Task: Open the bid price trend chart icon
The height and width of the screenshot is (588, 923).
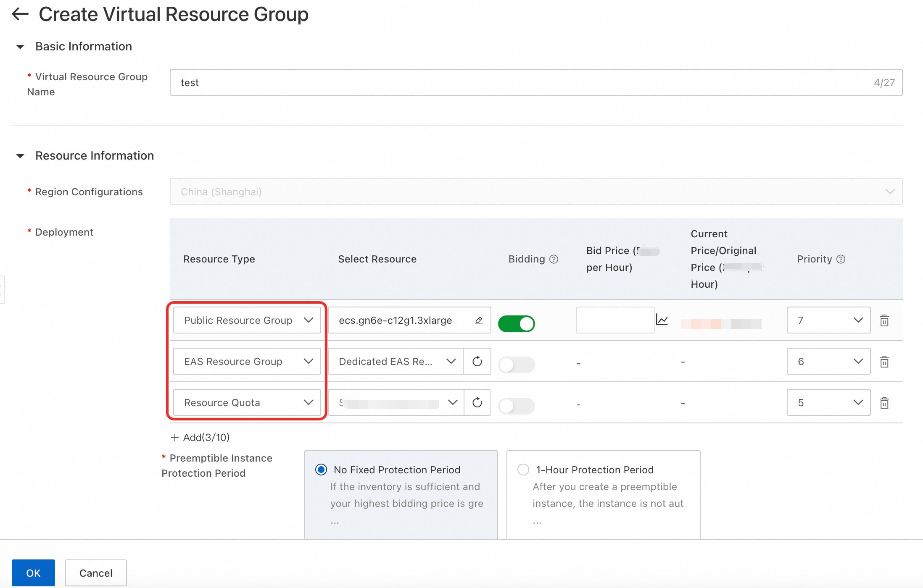Action: click(x=662, y=320)
